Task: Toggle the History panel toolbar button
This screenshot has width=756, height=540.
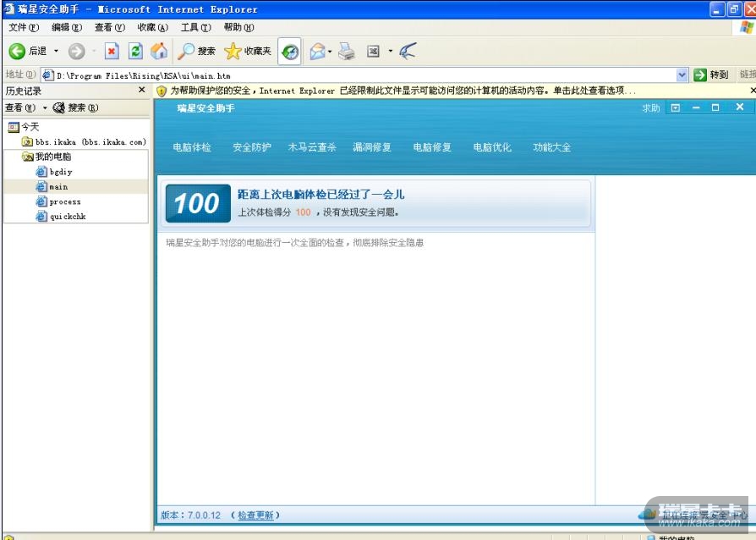Action: (x=289, y=52)
